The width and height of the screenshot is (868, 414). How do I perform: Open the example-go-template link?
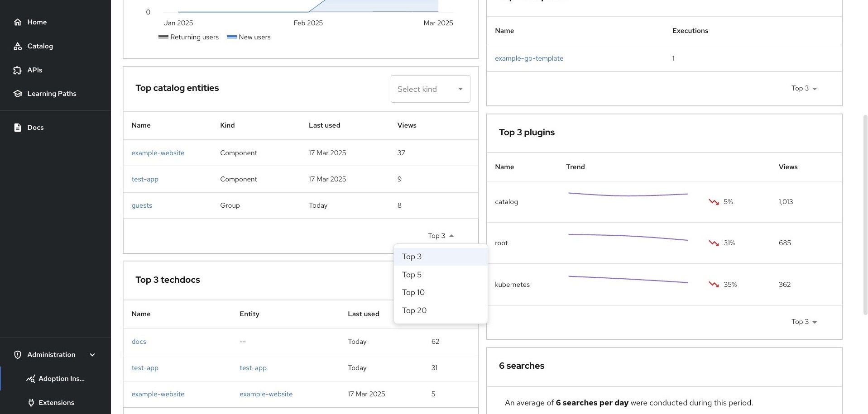[x=529, y=58]
